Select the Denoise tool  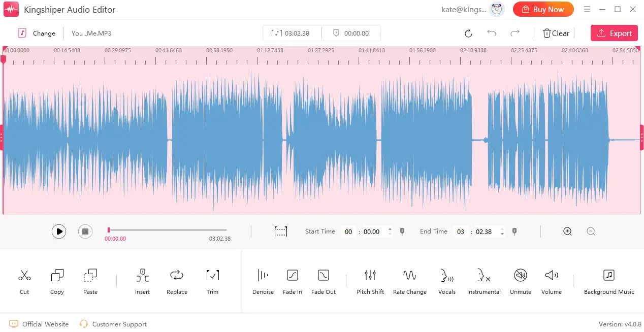click(x=263, y=279)
